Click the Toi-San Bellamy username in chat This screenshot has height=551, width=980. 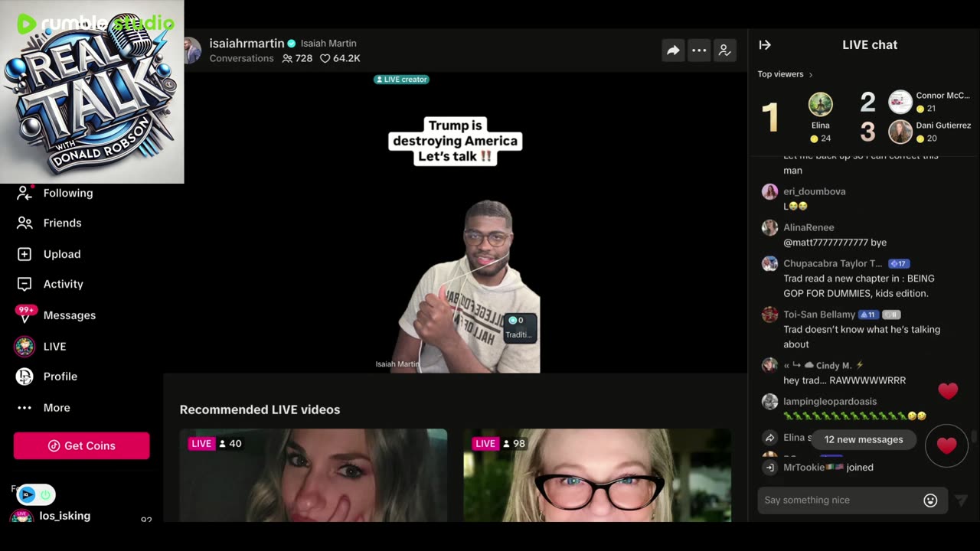coord(818,315)
